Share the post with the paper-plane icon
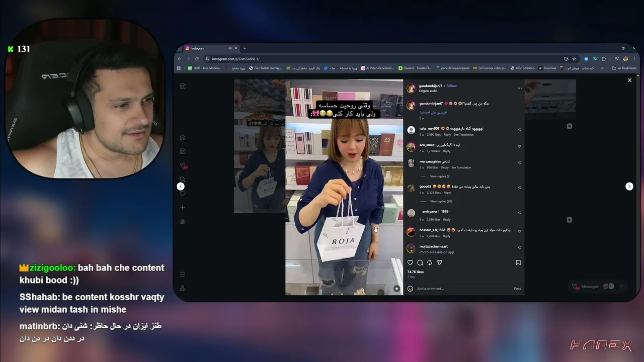Viewport: 644px width, 362px height. 439,262
